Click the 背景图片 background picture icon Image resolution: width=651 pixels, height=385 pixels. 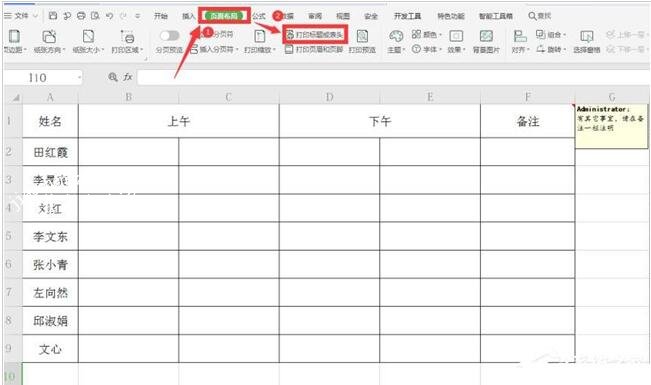click(x=486, y=36)
